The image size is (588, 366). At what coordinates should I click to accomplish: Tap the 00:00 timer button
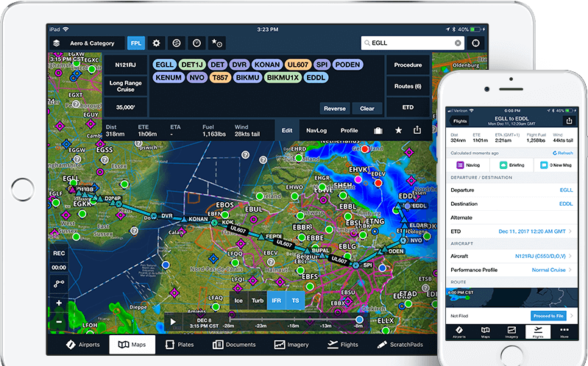pyautogui.click(x=59, y=268)
